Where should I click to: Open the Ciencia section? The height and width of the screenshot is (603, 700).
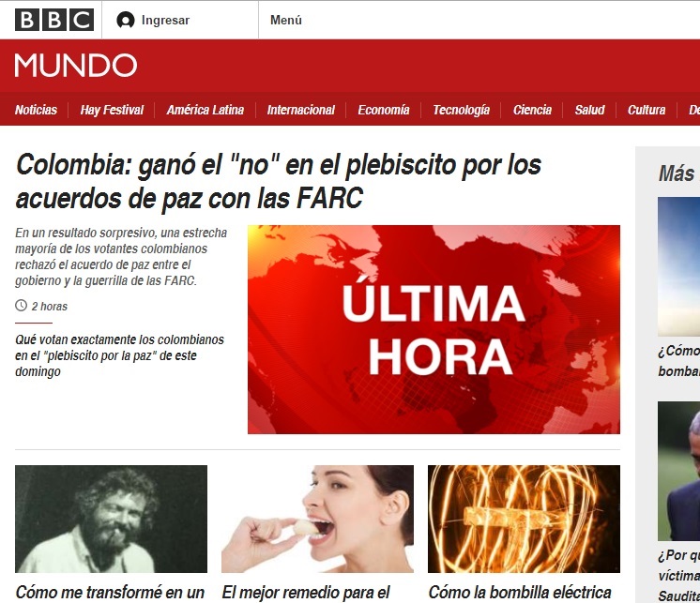tap(532, 110)
